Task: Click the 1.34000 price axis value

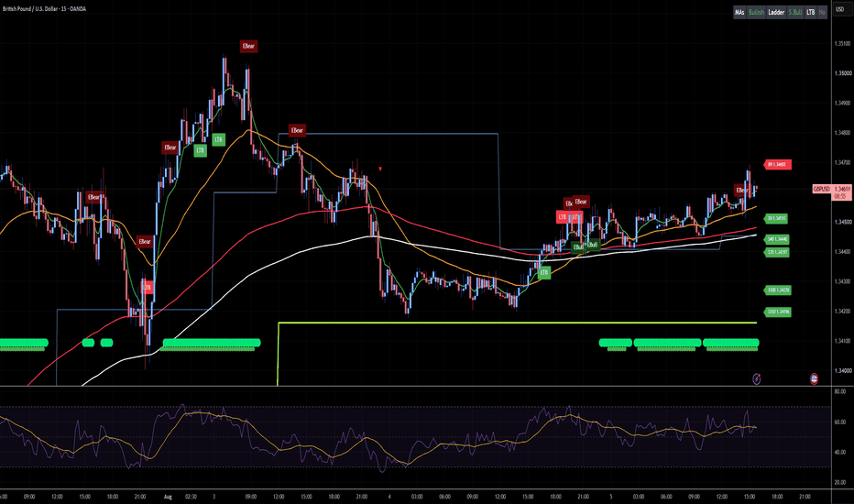Action: pyautogui.click(x=843, y=371)
